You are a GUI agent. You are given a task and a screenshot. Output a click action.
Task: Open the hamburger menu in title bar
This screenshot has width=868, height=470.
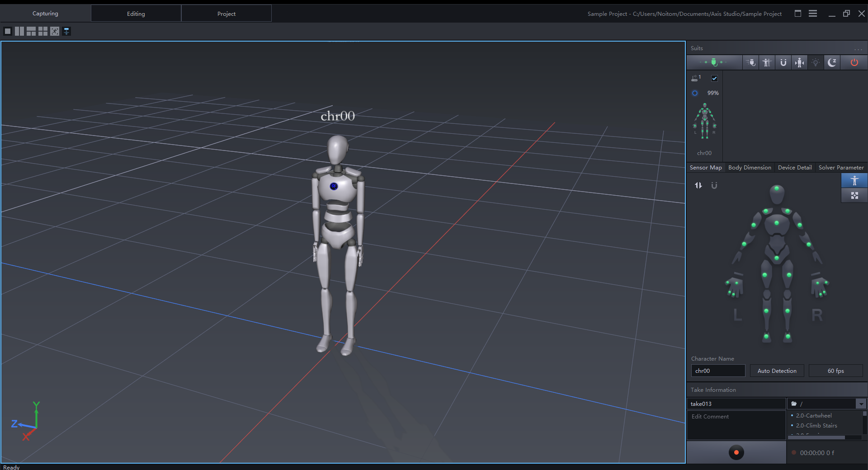coord(813,14)
